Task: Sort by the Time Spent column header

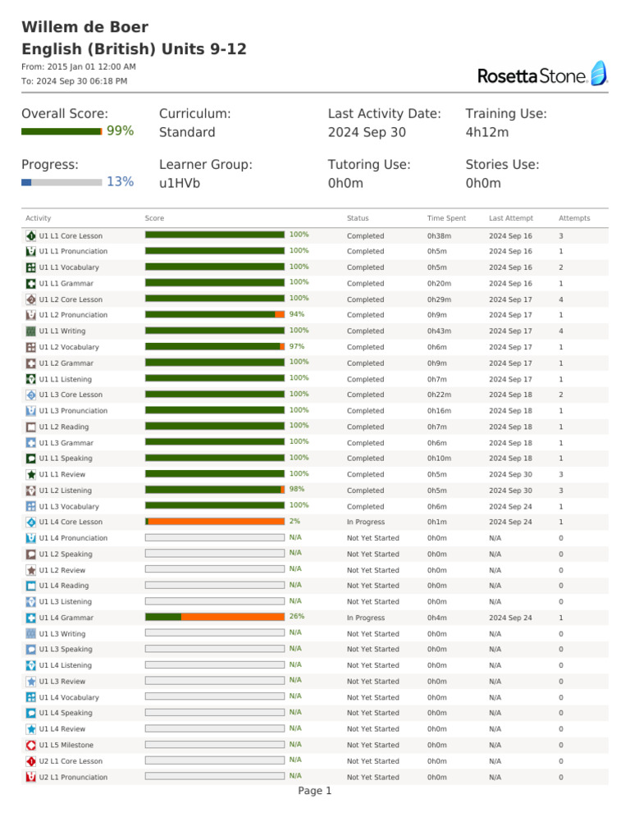Action: [446, 218]
